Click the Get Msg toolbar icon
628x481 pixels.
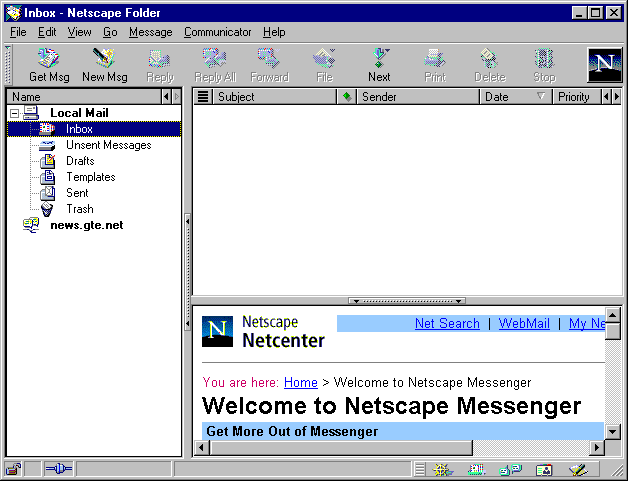coord(49,65)
